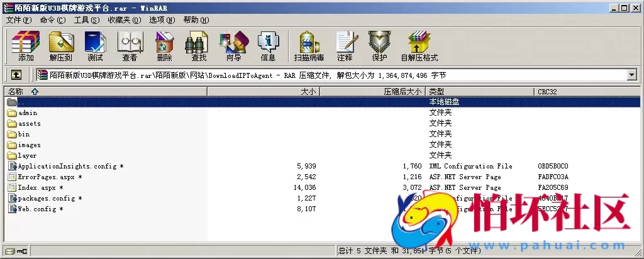
Task: Click the admin folder name
Action: pos(28,113)
